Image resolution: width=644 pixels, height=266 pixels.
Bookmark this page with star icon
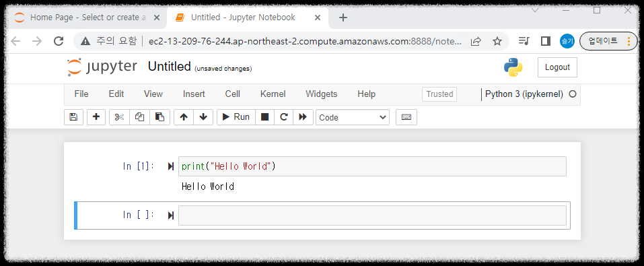click(497, 41)
